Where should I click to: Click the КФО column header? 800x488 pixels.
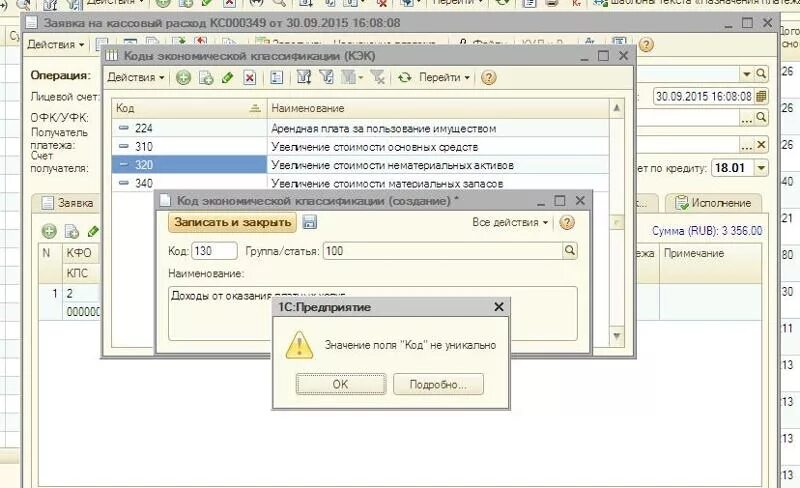pyautogui.click(x=79, y=253)
